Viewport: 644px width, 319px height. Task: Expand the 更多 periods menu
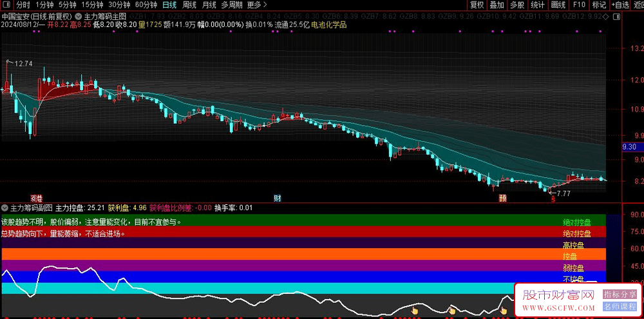click(x=257, y=5)
